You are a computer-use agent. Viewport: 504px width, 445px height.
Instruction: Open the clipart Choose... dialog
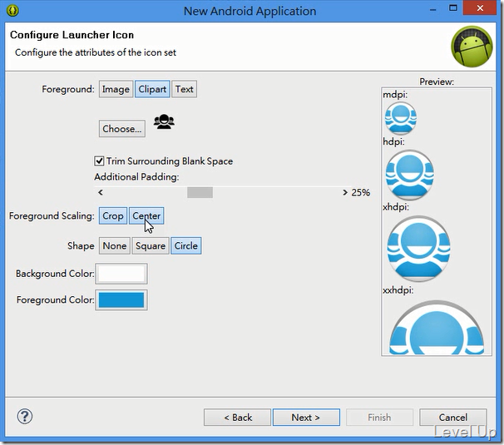(122, 129)
